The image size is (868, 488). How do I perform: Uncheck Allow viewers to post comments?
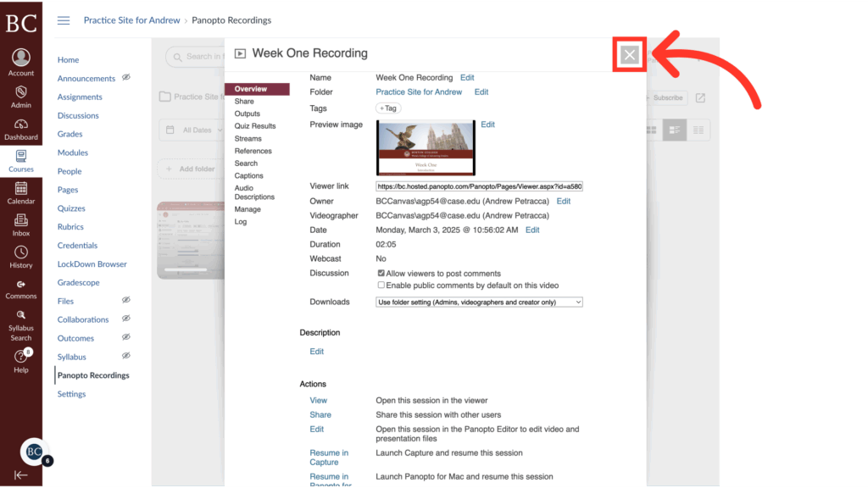click(383, 273)
